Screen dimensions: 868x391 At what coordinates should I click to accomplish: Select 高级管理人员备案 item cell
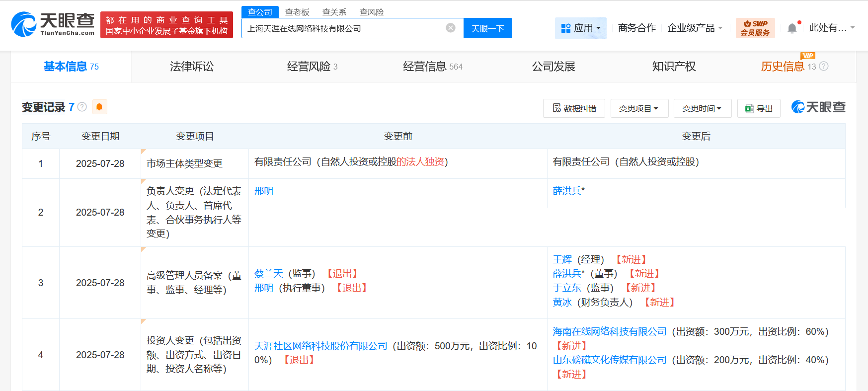click(194, 283)
